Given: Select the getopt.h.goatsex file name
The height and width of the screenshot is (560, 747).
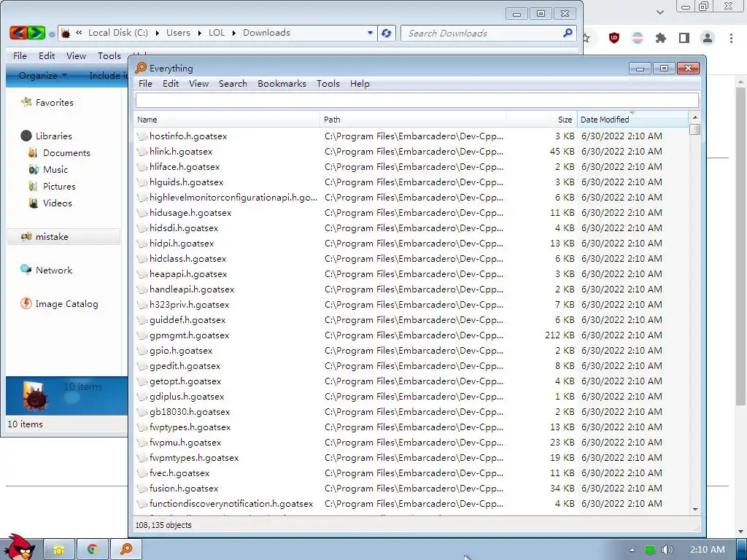Looking at the screenshot, I should click(x=185, y=381).
